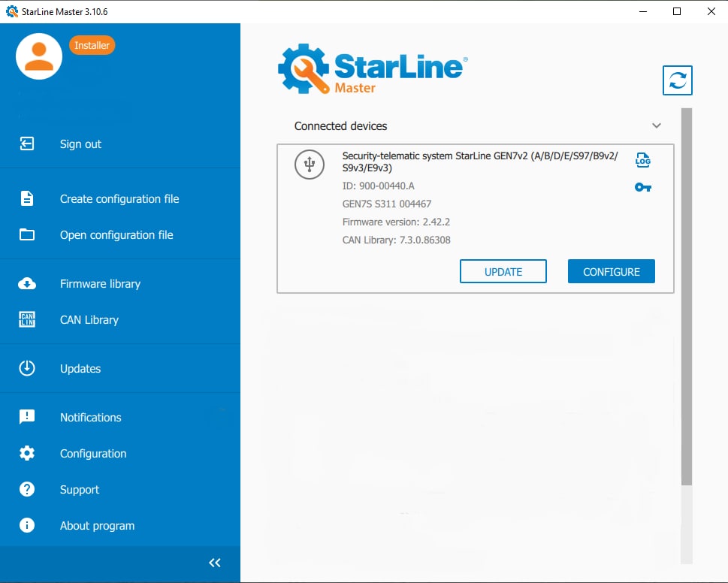Go to Support page
This screenshot has height=583, width=728.
click(80, 490)
